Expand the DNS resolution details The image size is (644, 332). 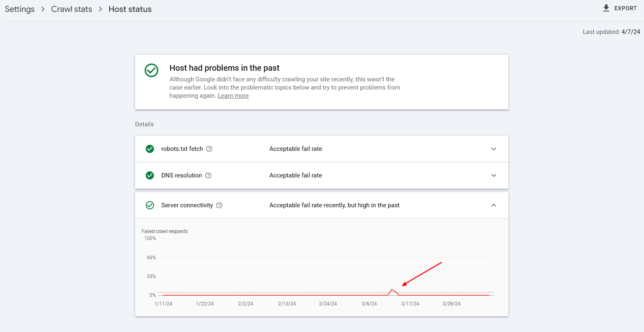pyautogui.click(x=493, y=175)
